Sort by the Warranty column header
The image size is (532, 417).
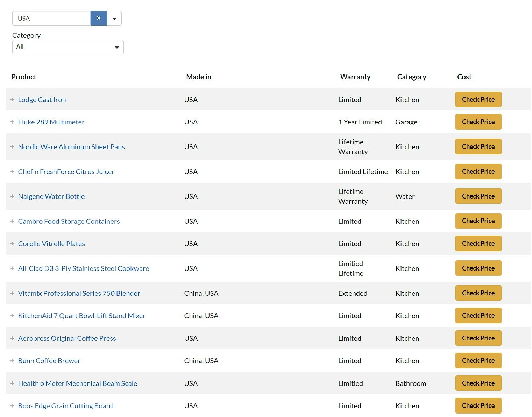point(355,77)
